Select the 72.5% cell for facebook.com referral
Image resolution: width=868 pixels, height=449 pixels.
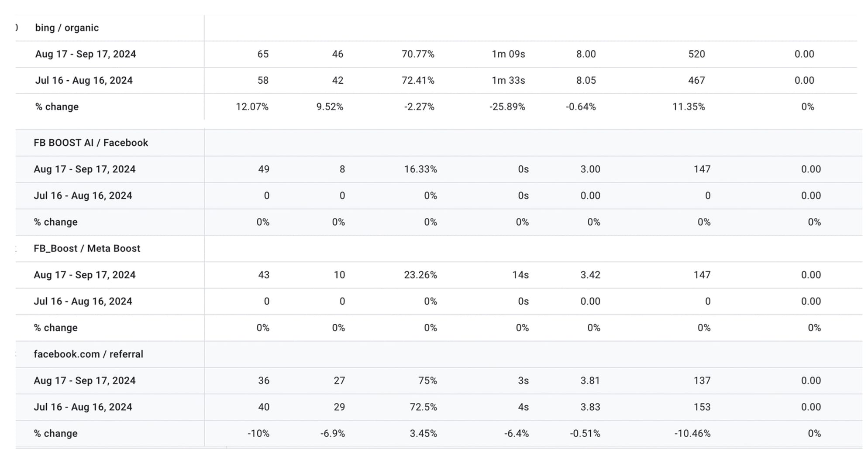[x=423, y=407]
